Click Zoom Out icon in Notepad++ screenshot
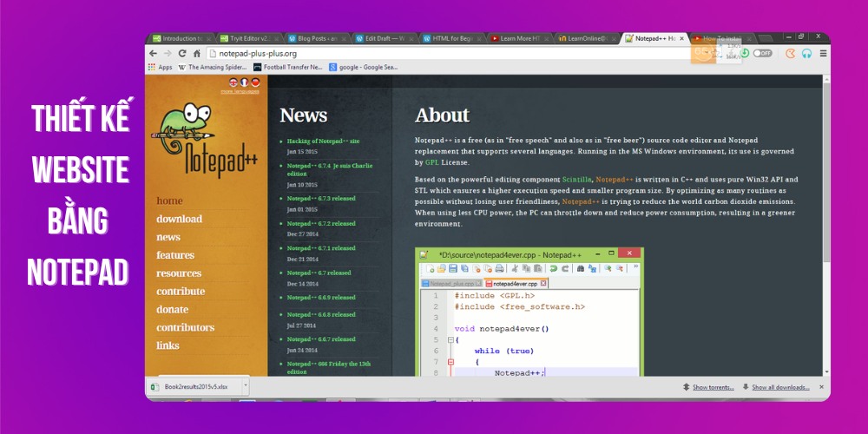868x434 pixels. click(x=620, y=268)
